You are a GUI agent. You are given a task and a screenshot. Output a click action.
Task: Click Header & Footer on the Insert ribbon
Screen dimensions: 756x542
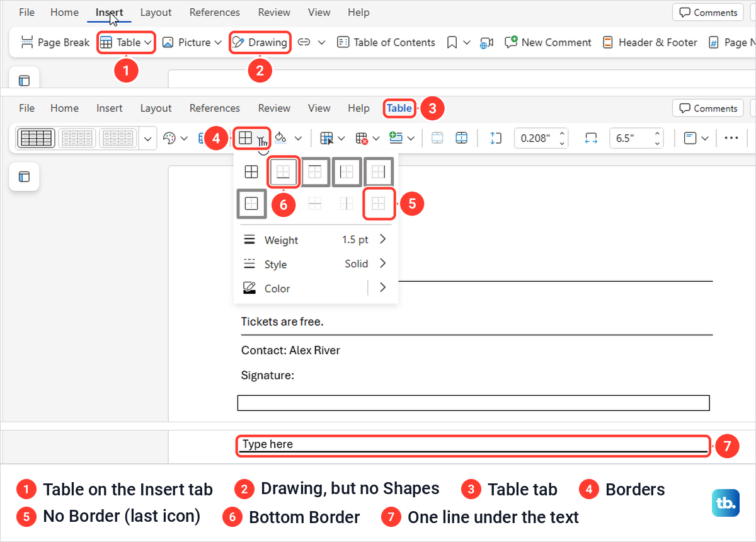650,42
